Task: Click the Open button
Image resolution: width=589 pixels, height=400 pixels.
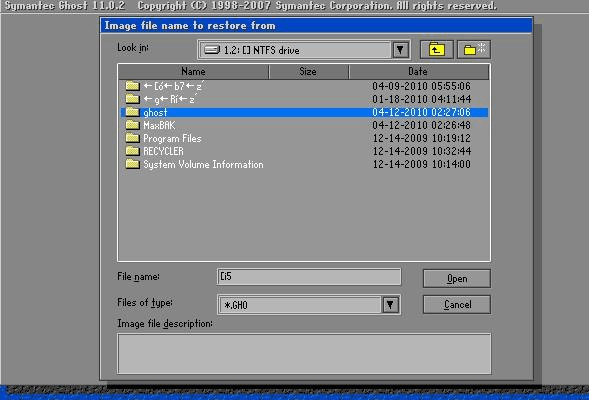Action: click(x=457, y=279)
